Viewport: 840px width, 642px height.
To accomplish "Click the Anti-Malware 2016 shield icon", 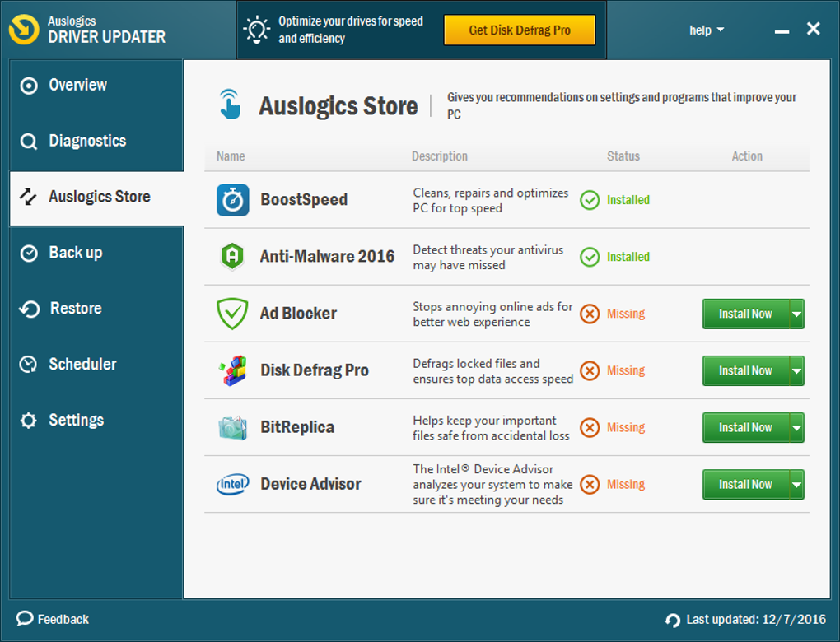I will click(x=232, y=257).
